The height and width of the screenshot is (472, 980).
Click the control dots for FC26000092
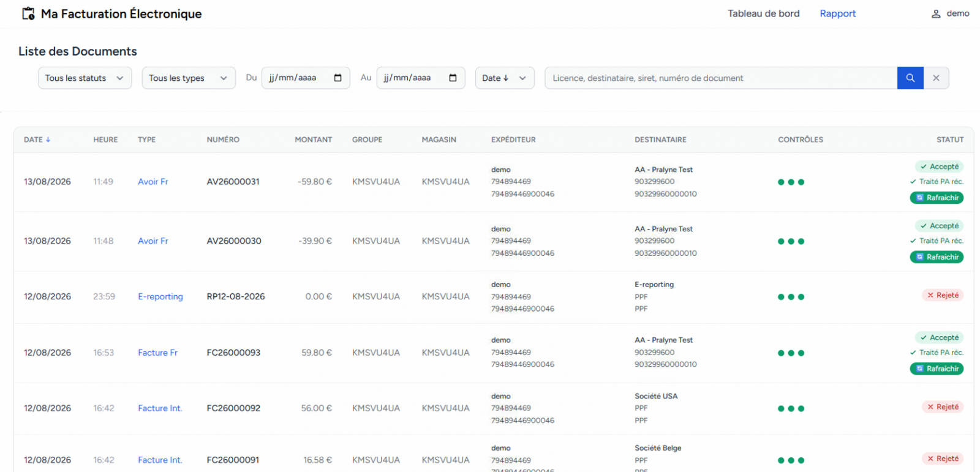791,408
